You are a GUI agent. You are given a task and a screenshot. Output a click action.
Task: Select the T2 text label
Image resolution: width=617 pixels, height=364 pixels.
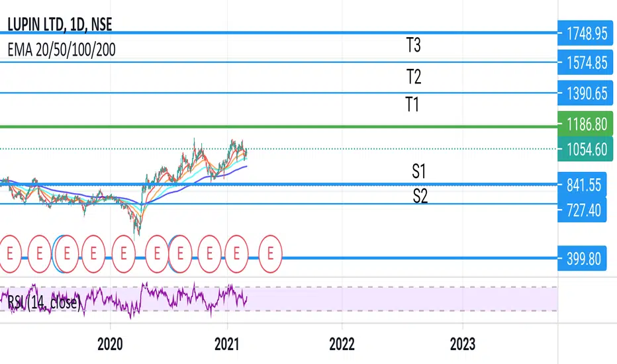[414, 76]
